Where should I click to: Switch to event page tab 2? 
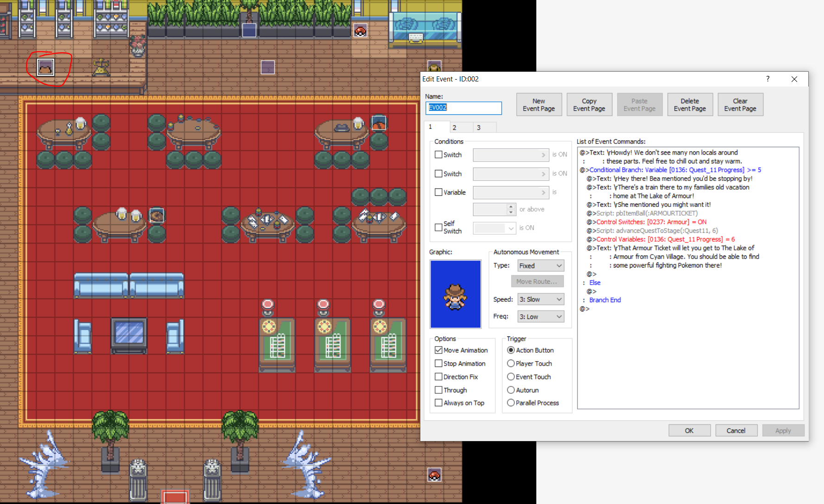click(461, 128)
